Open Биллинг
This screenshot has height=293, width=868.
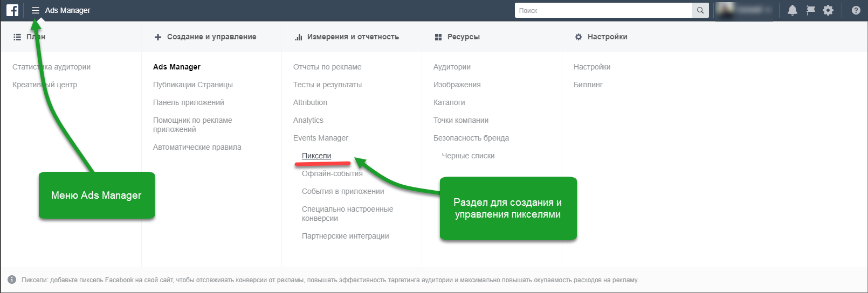point(588,85)
